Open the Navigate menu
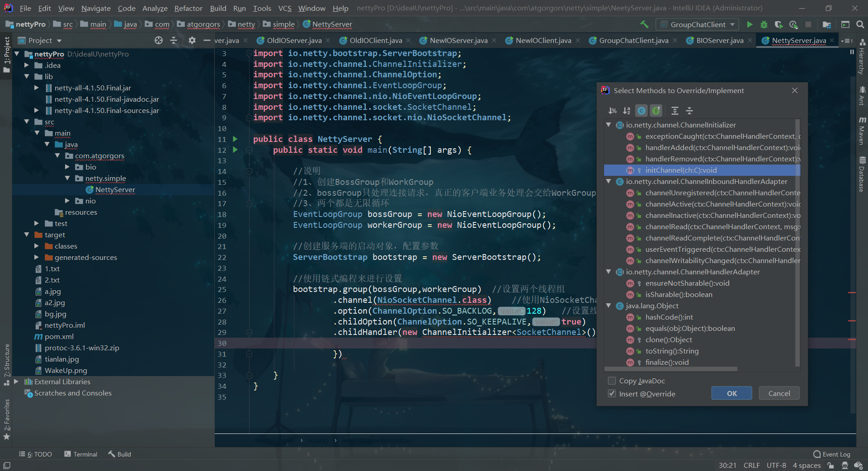 96,8
